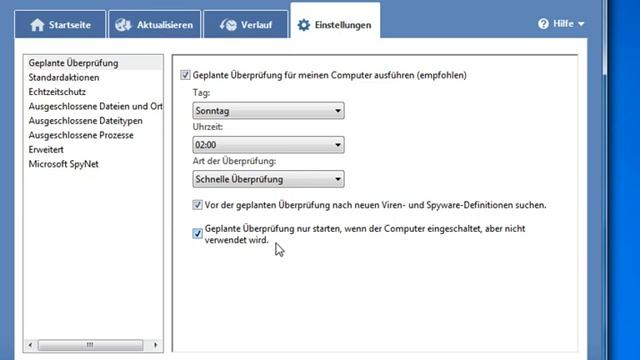Toggle checkbox to scan only when computer idle
Image resolution: width=640 pixels, height=360 pixels.
coord(198,233)
